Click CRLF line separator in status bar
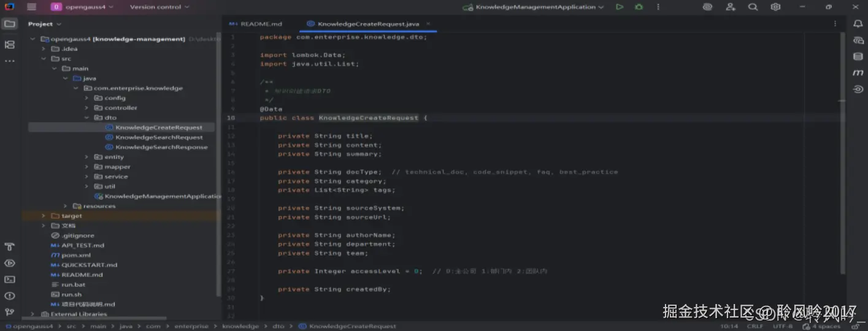Viewport: 868px width, 331px height. (x=755, y=326)
